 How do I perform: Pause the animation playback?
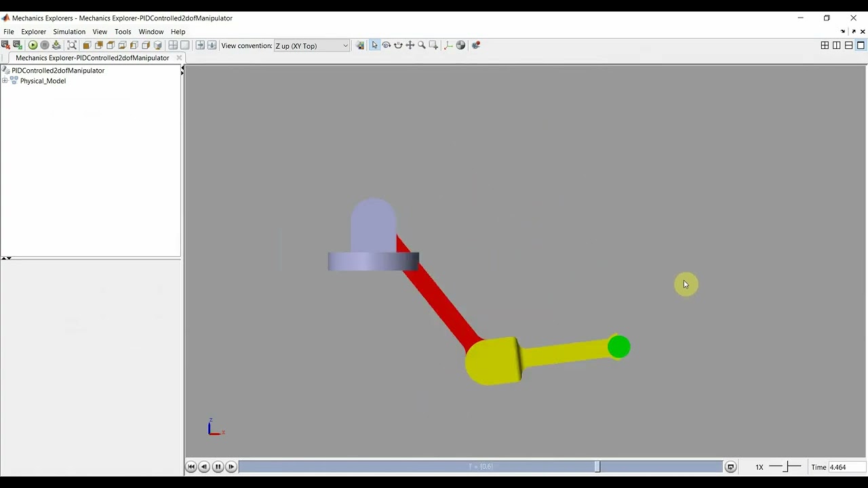point(218,467)
